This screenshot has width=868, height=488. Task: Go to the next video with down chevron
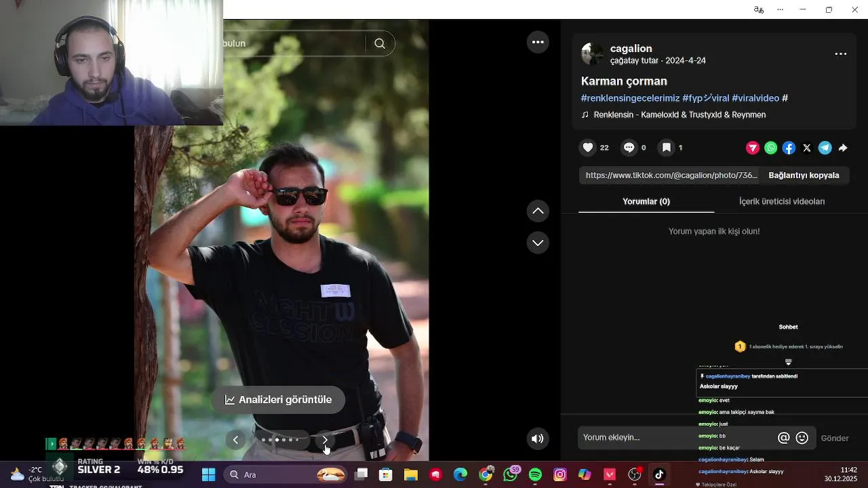point(538,243)
